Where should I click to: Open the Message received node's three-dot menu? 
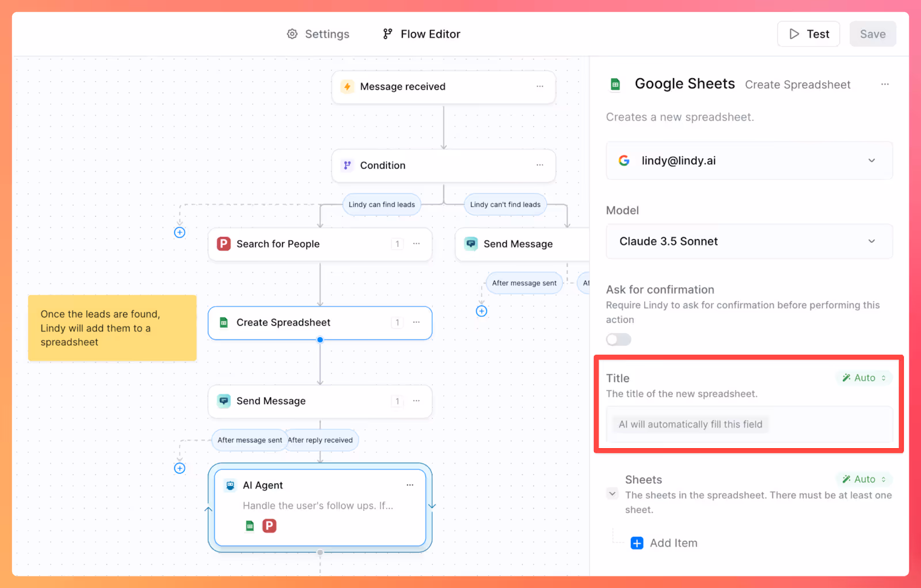pos(540,86)
